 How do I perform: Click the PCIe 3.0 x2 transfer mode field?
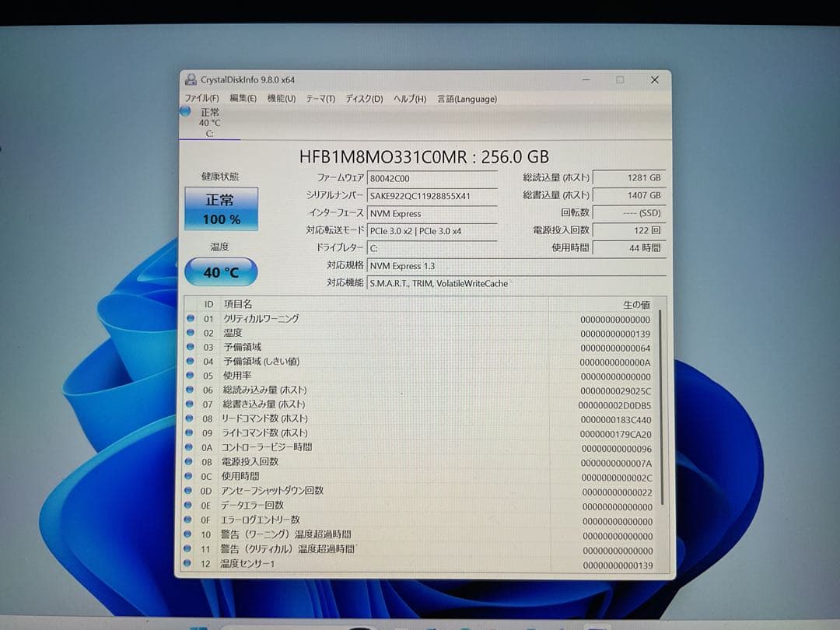(432, 231)
